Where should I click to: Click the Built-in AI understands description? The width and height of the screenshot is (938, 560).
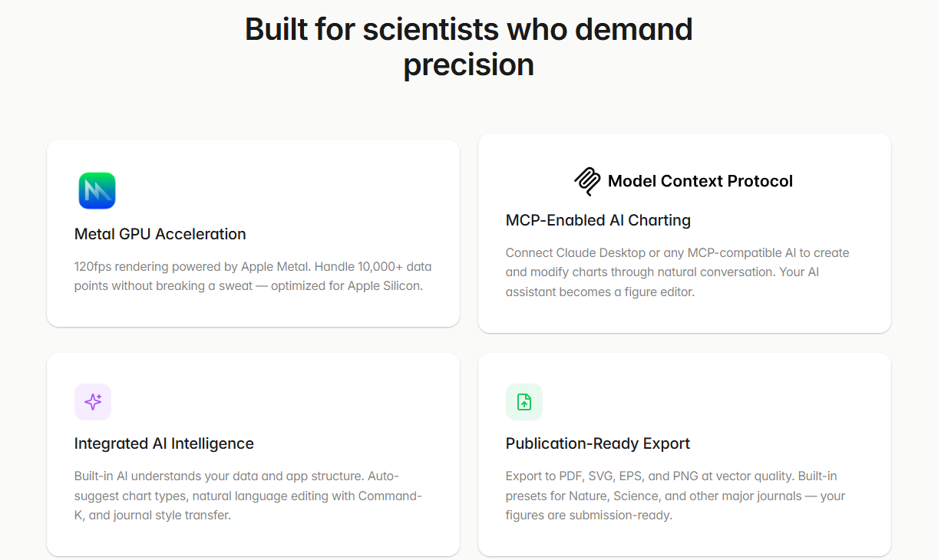coord(248,496)
